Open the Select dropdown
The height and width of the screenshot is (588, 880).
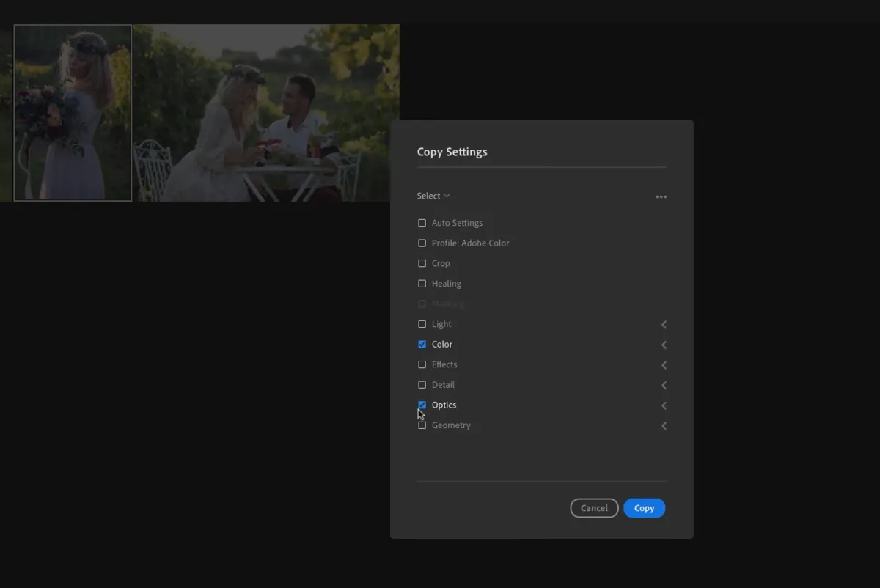[x=433, y=196]
